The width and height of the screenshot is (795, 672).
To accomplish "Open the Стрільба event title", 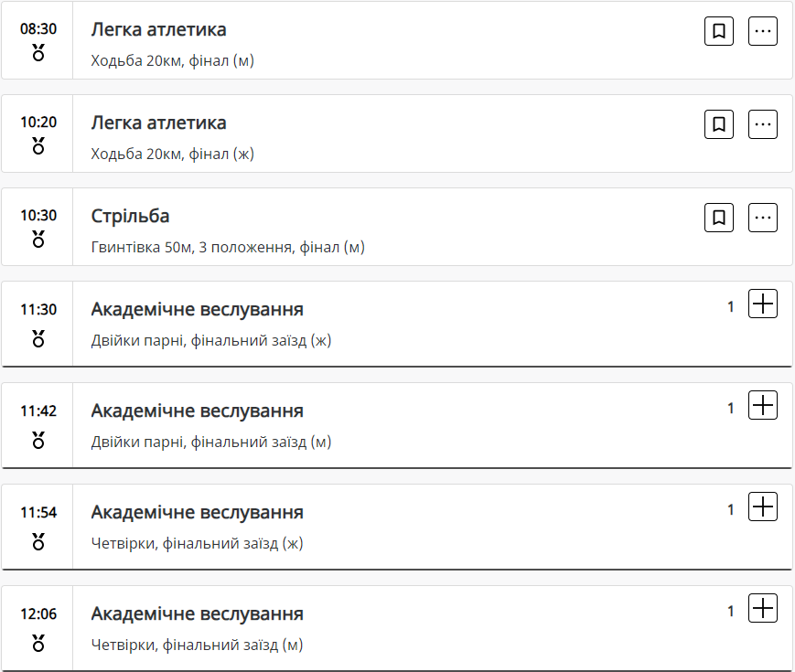I will click(x=130, y=217).
